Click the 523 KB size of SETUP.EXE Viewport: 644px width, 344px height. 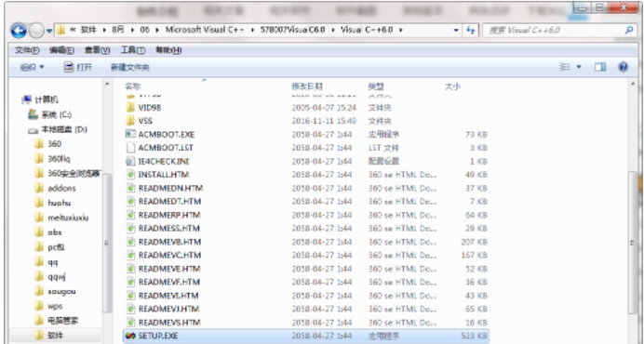pyautogui.click(x=474, y=336)
